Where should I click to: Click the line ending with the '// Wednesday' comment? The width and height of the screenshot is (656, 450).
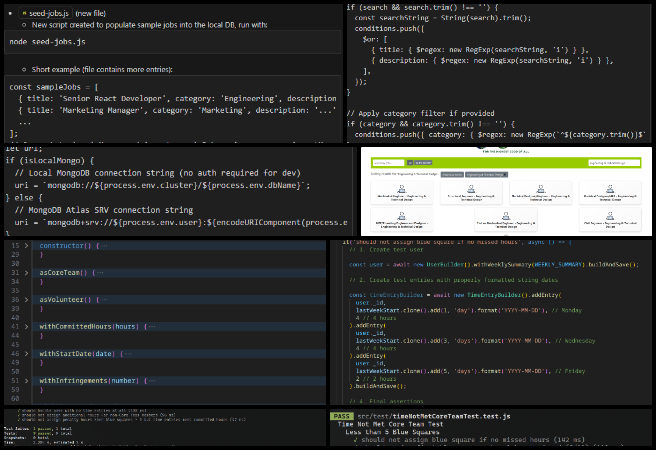tap(475, 341)
